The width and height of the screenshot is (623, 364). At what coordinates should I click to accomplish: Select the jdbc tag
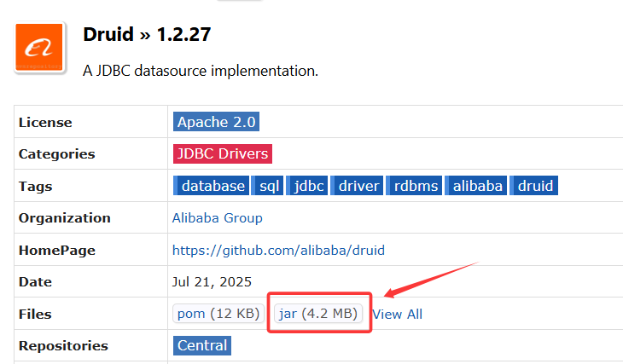pos(306,186)
